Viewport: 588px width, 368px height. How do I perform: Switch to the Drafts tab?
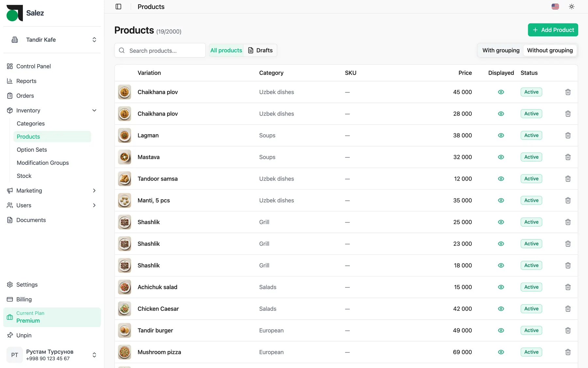(x=260, y=50)
